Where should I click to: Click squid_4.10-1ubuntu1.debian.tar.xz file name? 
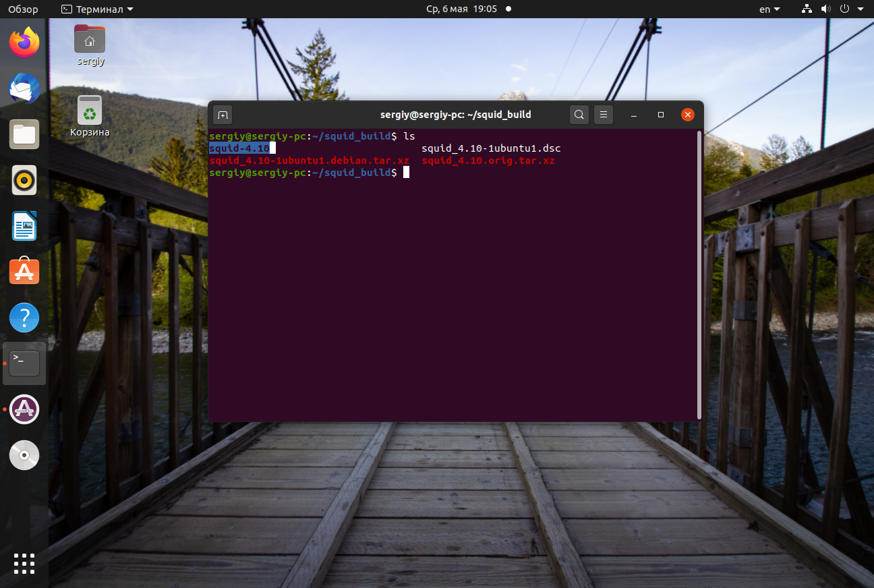tap(309, 160)
